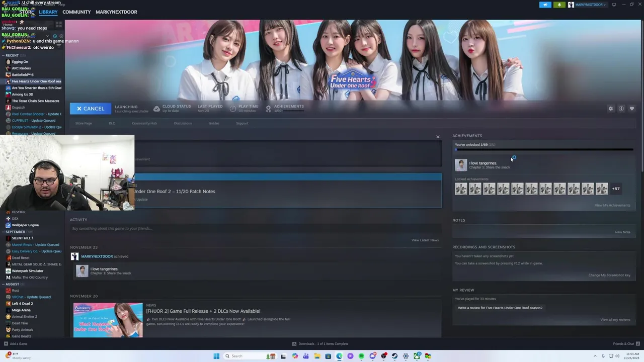
Task: Click the Left 4 Dead 2 icon
Action: click(x=8, y=304)
